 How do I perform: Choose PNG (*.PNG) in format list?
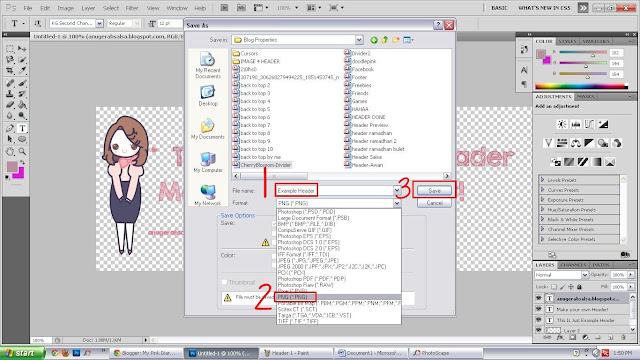point(338,297)
